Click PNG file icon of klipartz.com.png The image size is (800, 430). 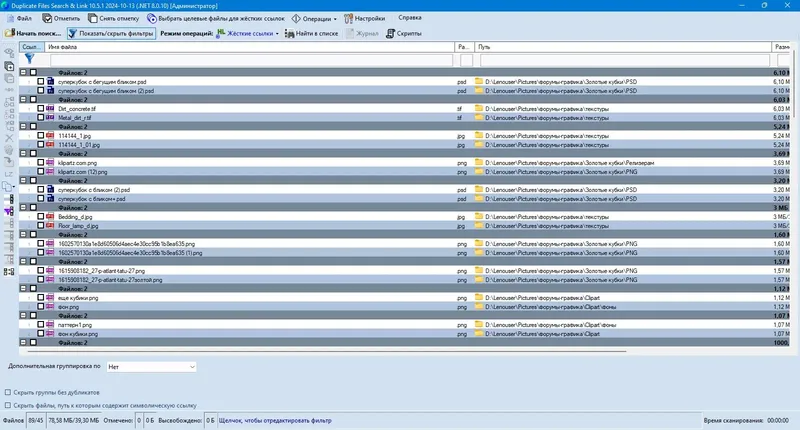coord(50,163)
